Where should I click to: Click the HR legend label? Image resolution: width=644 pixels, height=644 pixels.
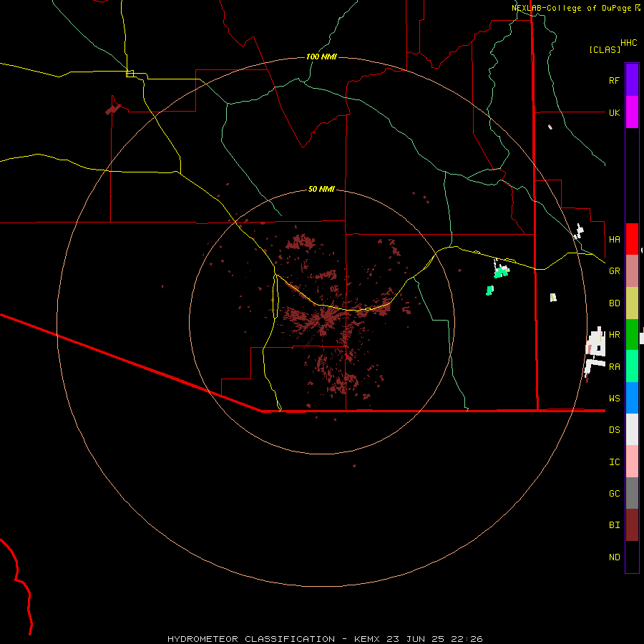[614, 335]
